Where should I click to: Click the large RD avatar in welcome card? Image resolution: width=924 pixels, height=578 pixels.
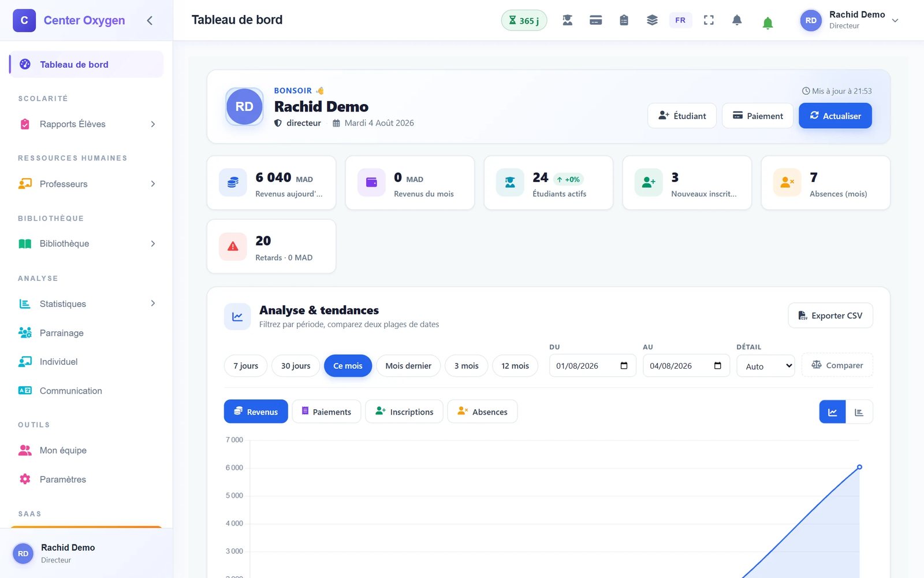pyautogui.click(x=244, y=106)
